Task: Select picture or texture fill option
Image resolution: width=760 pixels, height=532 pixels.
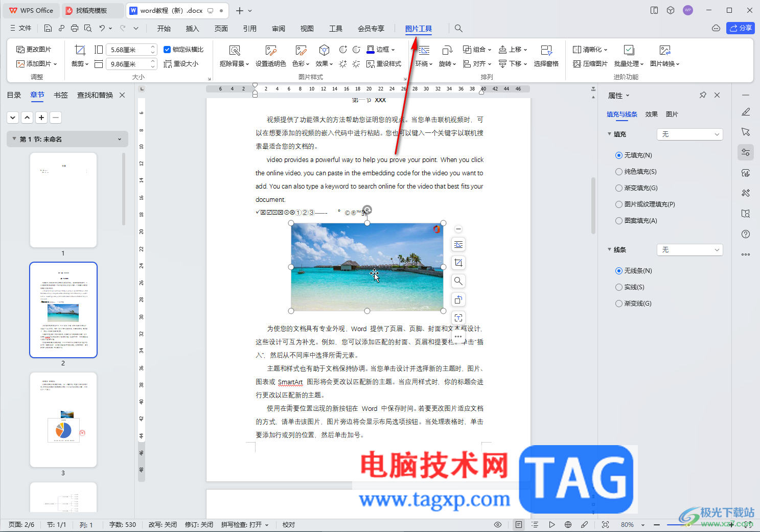Action: 619,204
